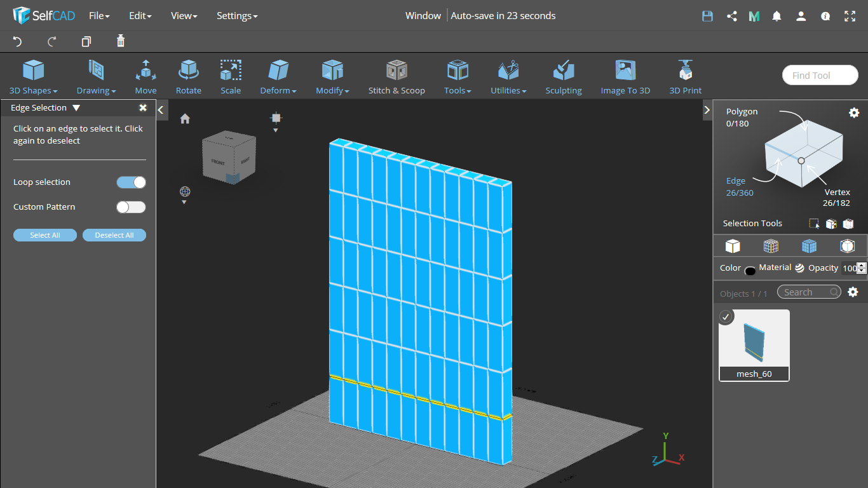Click the Objects Search field
Viewport: 868px width, 488px height.
click(x=810, y=292)
